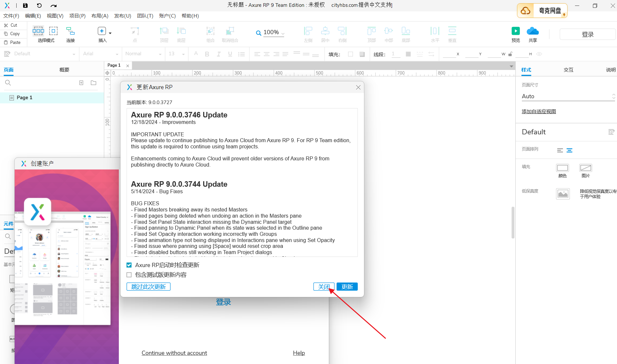Click Continue without account link
This screenshot has height=364, width=617.
[174, 353]
